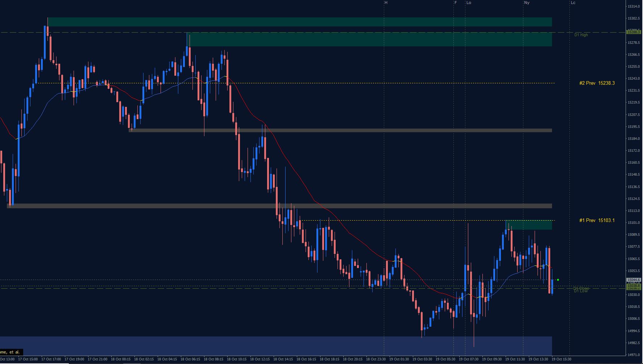The width and height of the screenshot is (643, 364).
Task: Click the 15243.0 price scale label
Action: coord(634,79)
